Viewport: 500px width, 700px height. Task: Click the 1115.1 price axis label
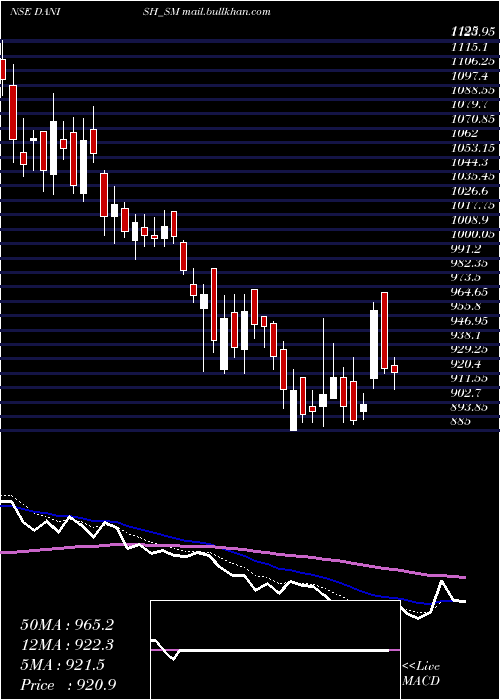pyautogui.click(x=467, y=46)
